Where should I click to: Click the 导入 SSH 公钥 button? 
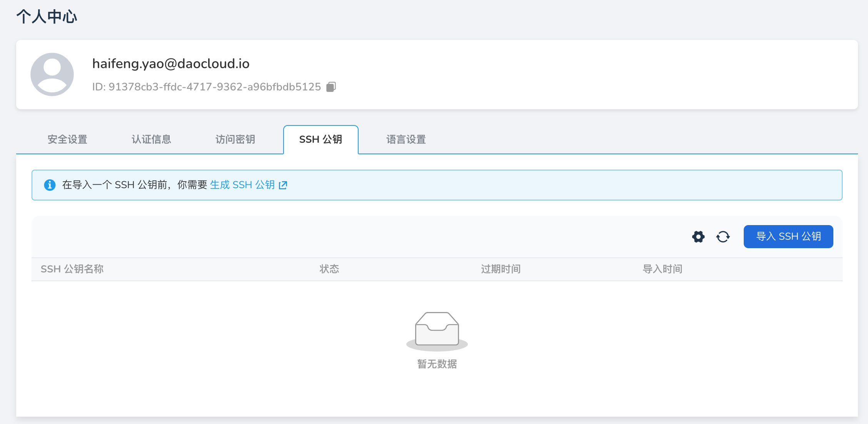(788, 237)
